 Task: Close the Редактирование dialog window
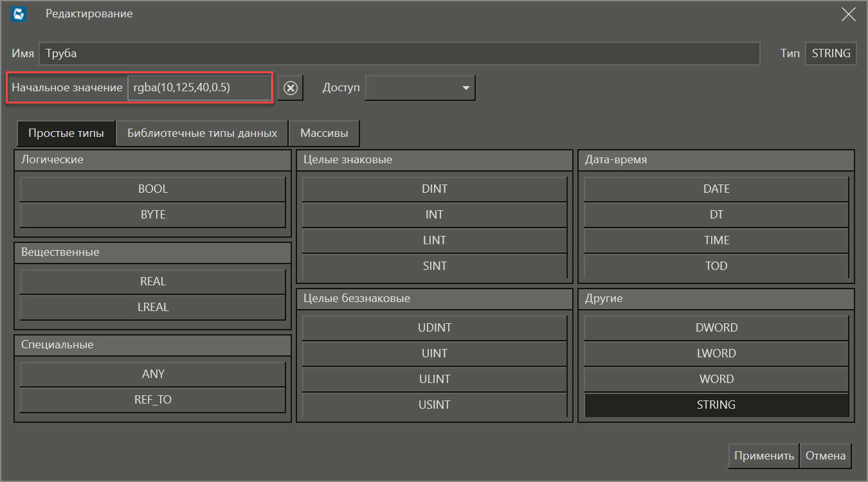848,14
